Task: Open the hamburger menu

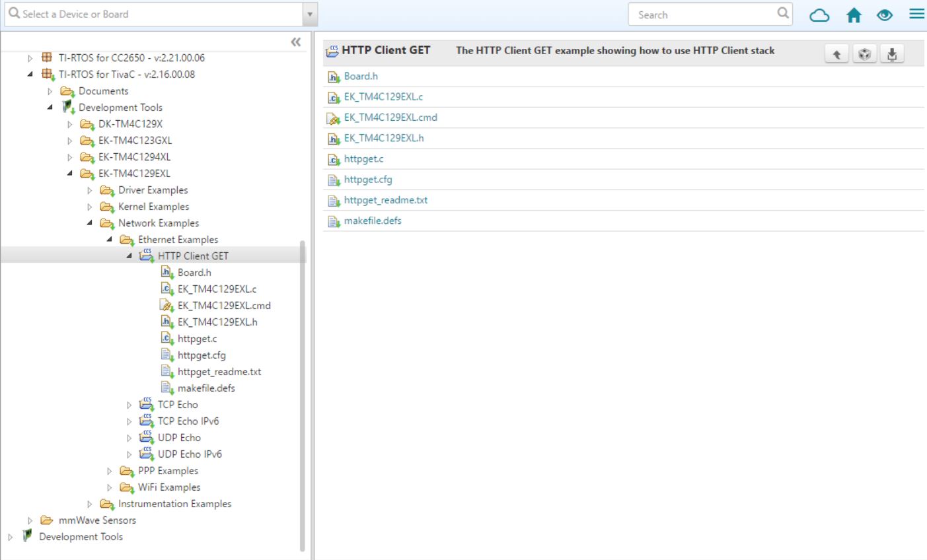Action: 916,14
